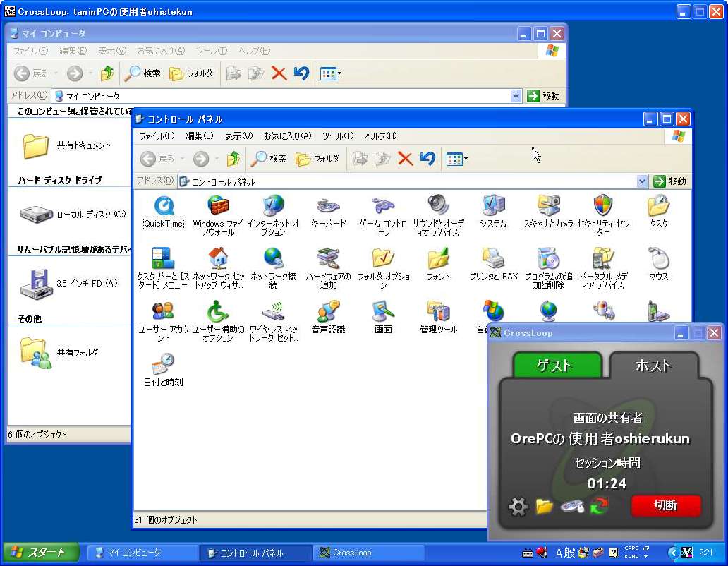The width and height of the screenshot is (728, 566).
Task: Open ゲーム コントローラ icon
Action: pos(383,206)
